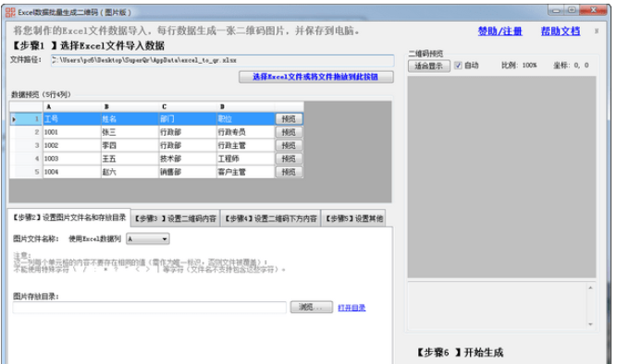Viewport: 617px width, 364px height.
Task: Open the 赞助/注册 link
Action: [500, 31]
